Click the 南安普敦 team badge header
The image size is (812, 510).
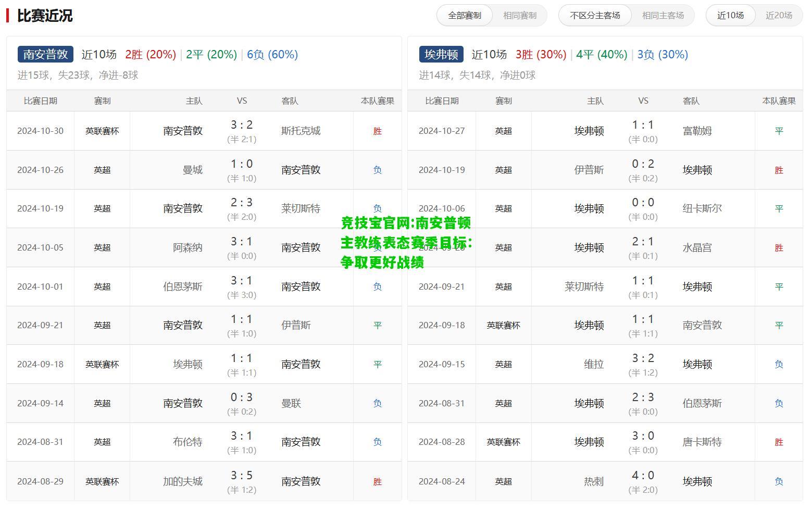pyautogui.click(x=45, y=54)
